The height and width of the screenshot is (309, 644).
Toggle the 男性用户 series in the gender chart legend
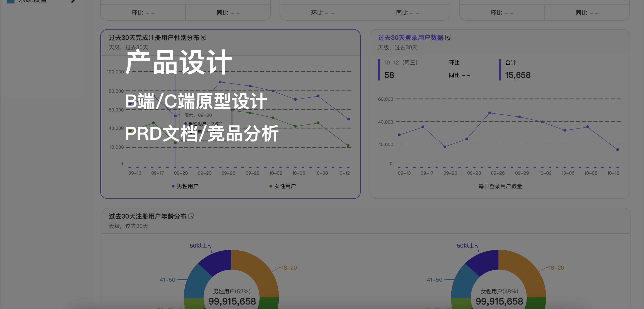(187, 186)
